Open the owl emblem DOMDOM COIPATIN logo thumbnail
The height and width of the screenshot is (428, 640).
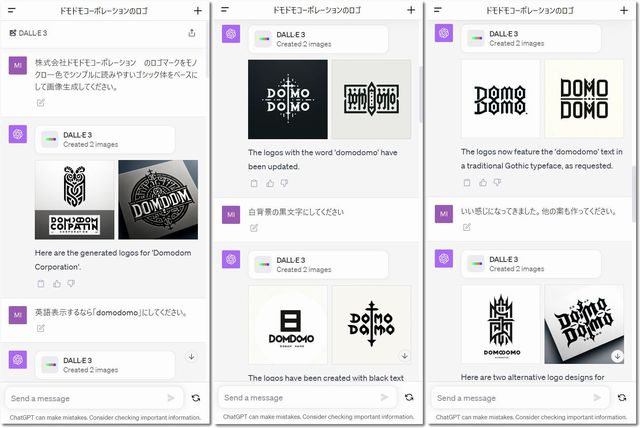75,200
